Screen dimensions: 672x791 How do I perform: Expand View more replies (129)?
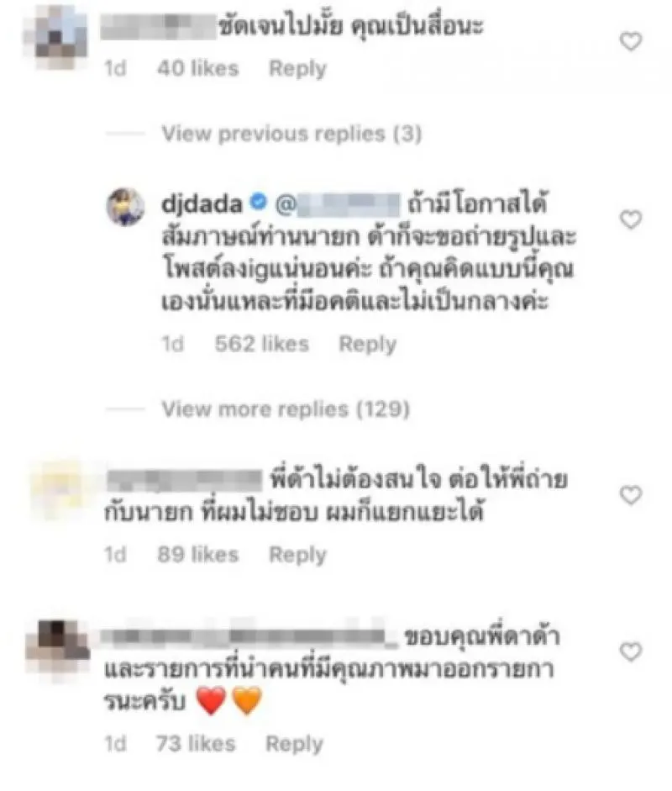tap(286, 409)
